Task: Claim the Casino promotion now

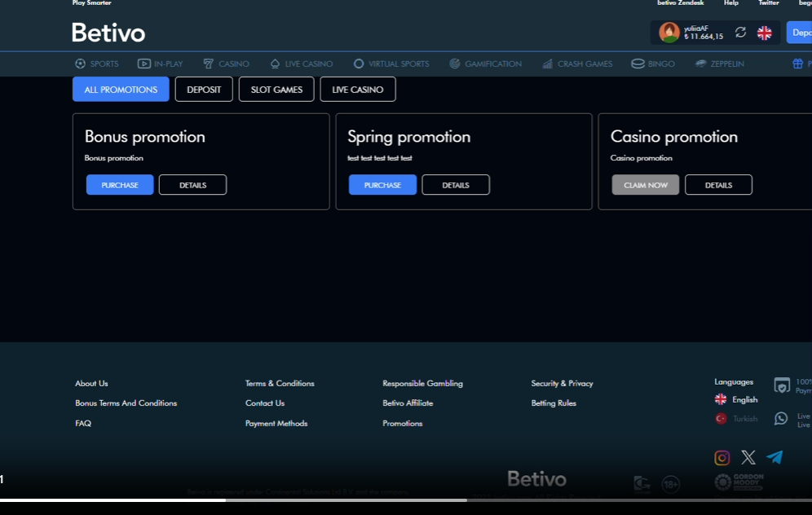Action: 645,185
